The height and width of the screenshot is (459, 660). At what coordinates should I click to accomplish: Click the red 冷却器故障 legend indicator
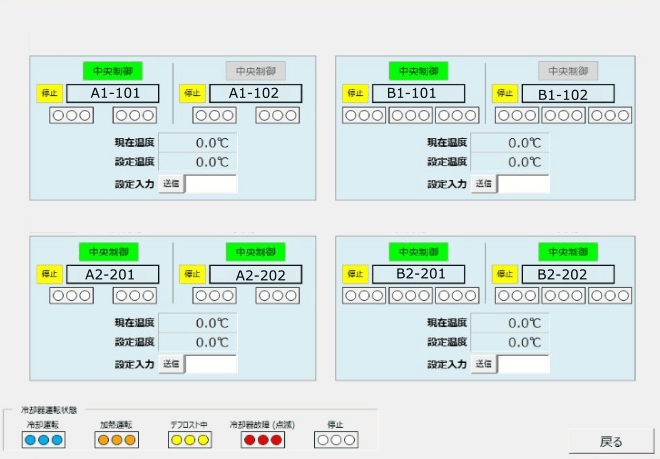263,440
